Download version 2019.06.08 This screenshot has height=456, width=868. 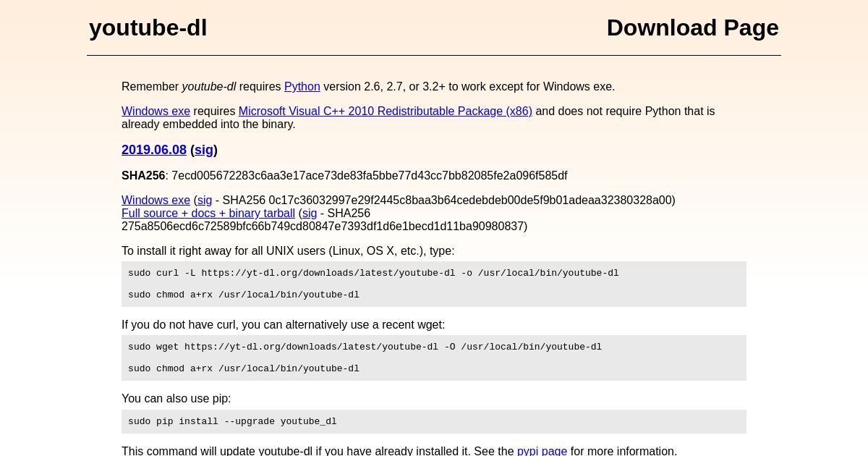click(x=154, y=150)
